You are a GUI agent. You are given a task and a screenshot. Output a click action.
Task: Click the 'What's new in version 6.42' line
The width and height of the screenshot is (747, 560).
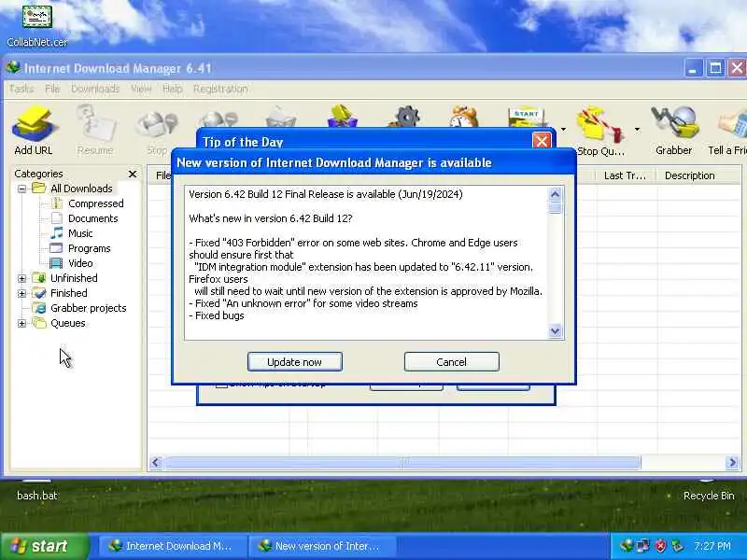point(271,218)
